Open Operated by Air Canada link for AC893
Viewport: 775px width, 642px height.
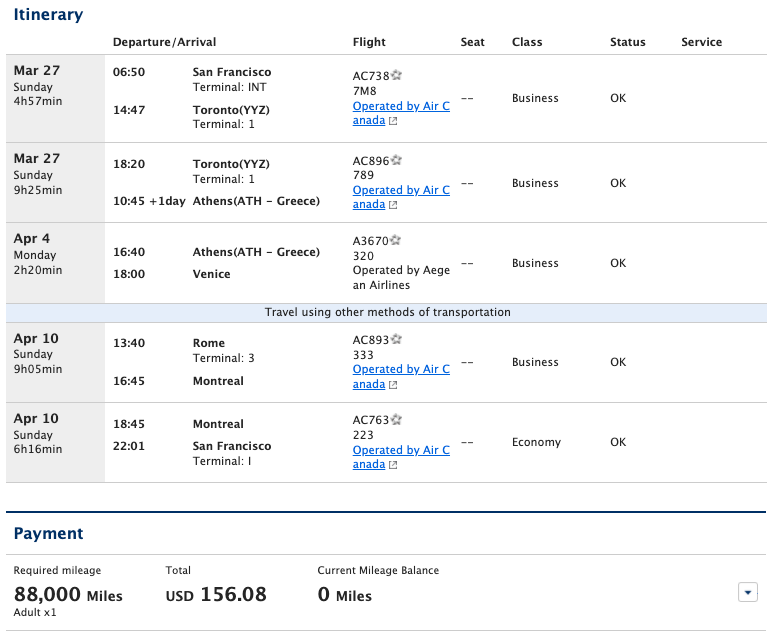401,370
